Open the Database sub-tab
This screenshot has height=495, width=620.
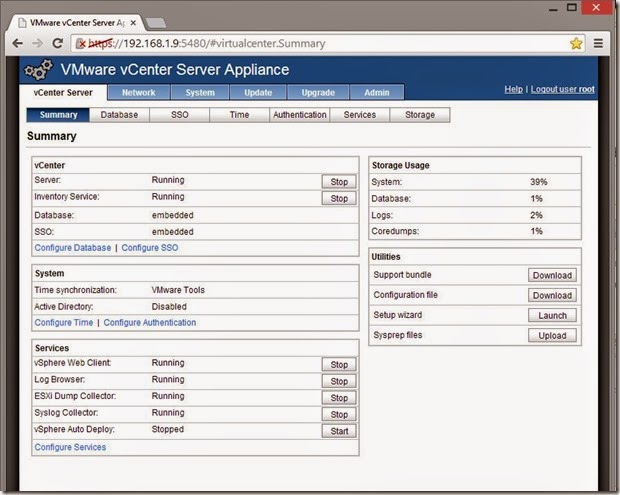(119, 115)
